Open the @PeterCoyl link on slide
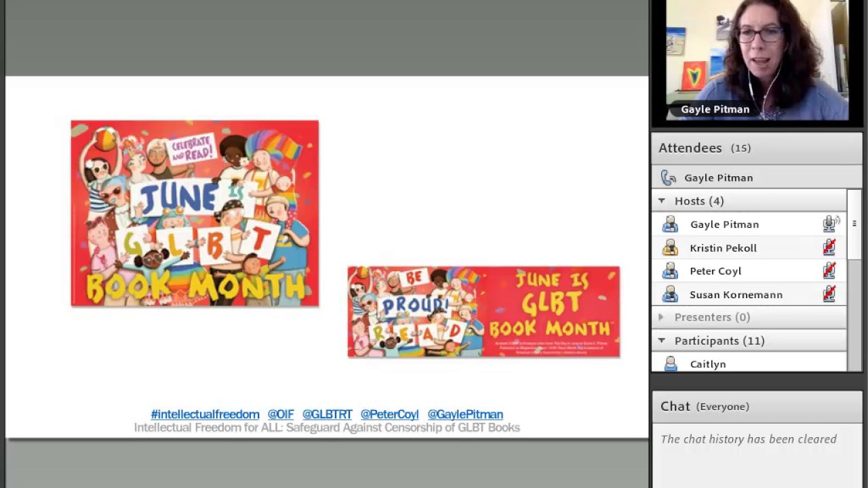The width and height of the screenshot is (868, 488). [x=389, y=414]
